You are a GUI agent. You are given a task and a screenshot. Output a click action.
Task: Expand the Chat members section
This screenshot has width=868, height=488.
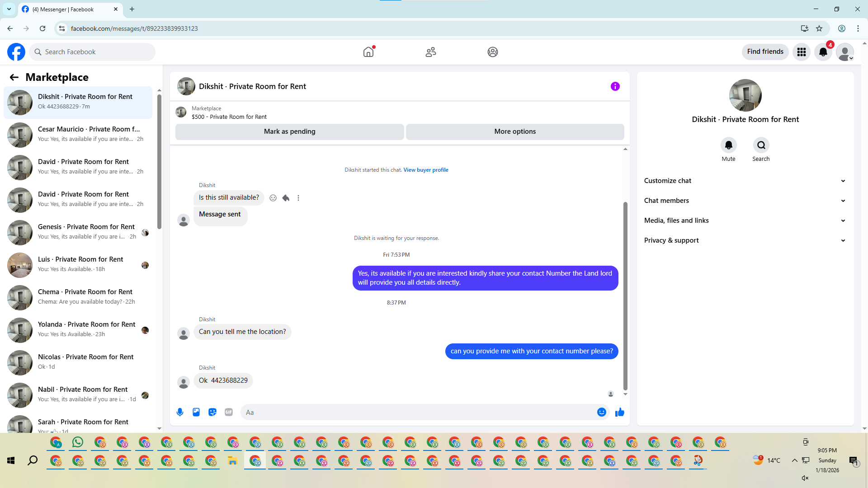(x=745, y=201)
